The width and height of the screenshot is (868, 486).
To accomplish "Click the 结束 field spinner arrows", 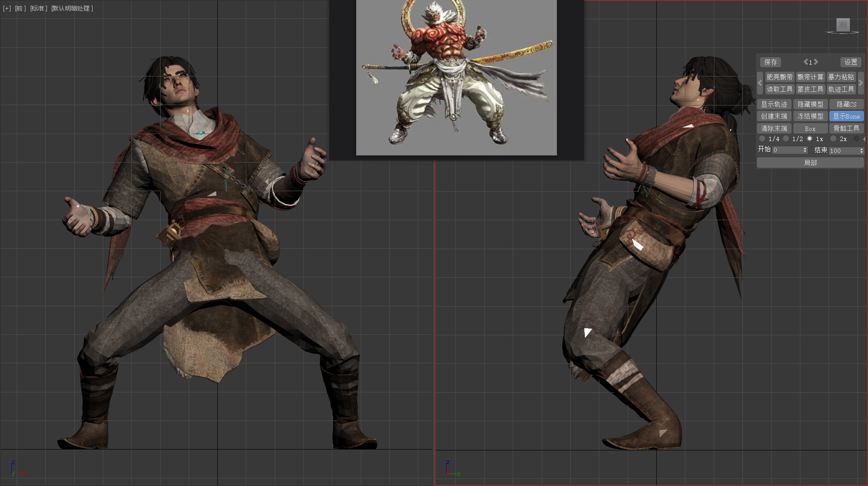I will click(x=861, y=150).
